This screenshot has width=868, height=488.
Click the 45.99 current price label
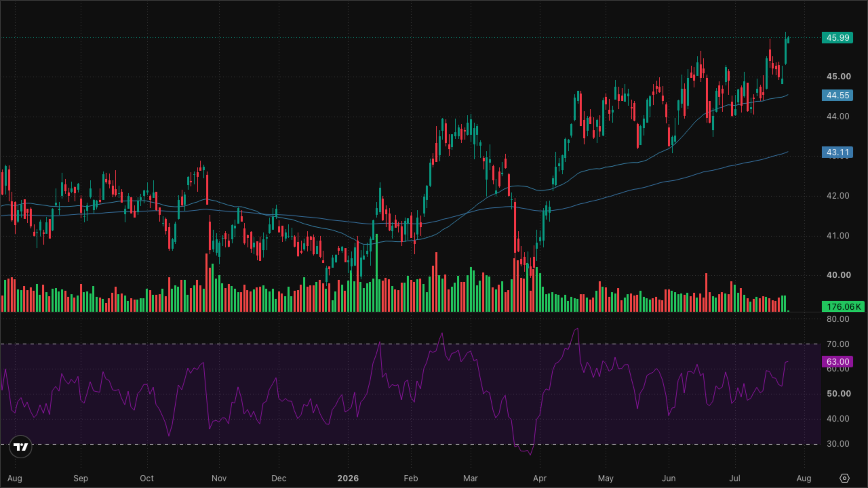click(x=837, y=38)
